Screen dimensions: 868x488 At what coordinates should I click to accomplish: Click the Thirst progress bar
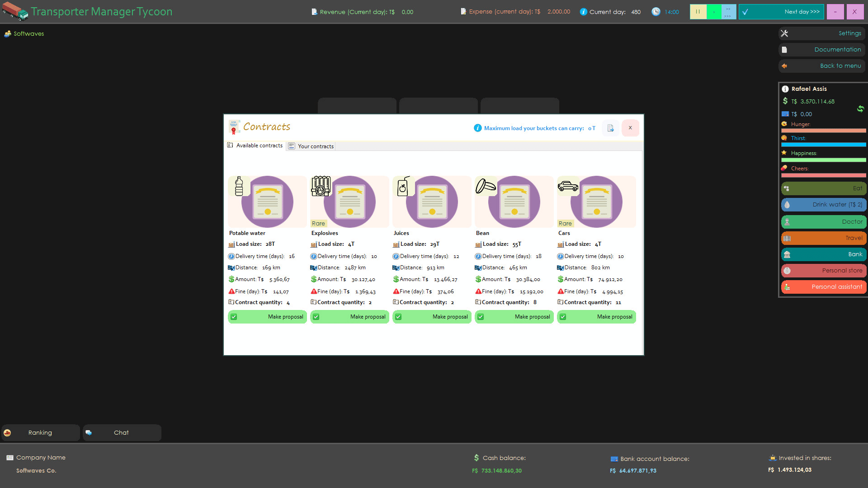coord(823,145)
